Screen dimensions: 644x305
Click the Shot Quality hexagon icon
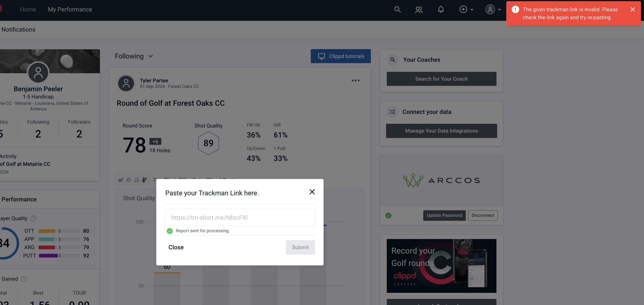(x=208, y=143)
